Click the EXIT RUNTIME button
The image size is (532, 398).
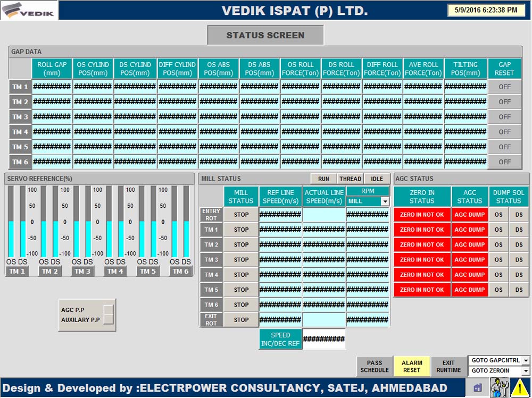(448, 366)
